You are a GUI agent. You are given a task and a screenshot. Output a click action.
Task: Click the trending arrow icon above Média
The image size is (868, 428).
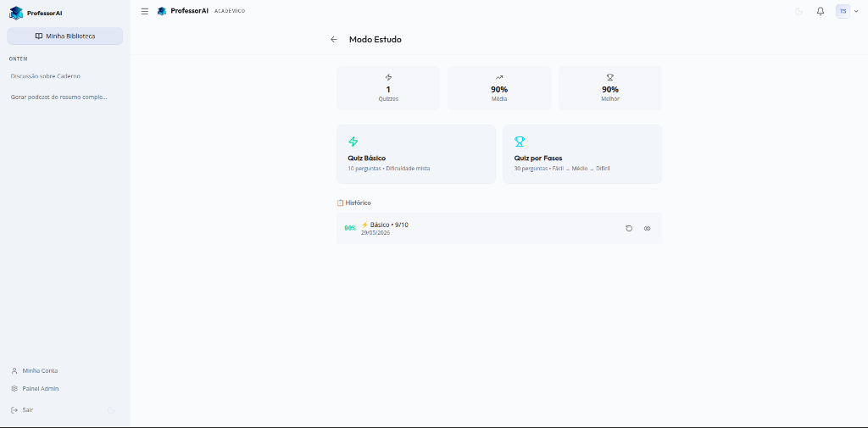498,77
